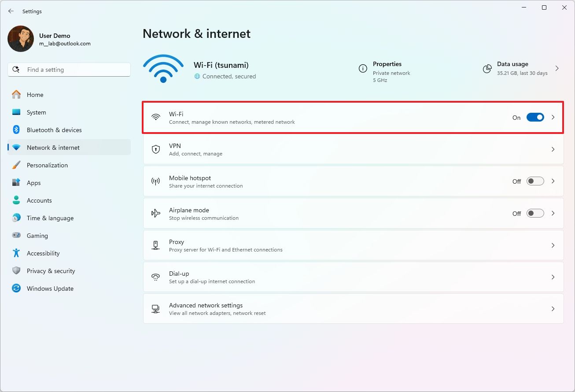575x392 pixels.
Task: Select the Personalization brush icon
Action: point(16,165)
